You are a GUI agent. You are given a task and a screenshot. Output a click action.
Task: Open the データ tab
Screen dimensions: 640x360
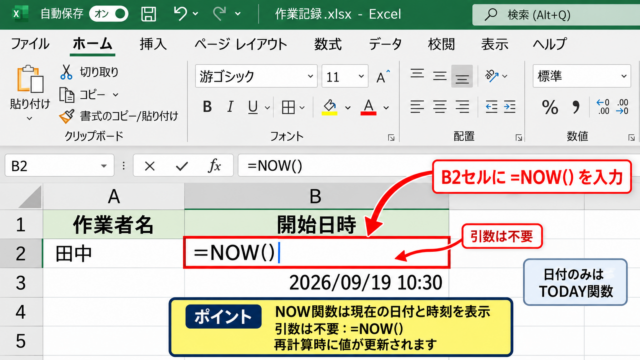pos(385,44)
